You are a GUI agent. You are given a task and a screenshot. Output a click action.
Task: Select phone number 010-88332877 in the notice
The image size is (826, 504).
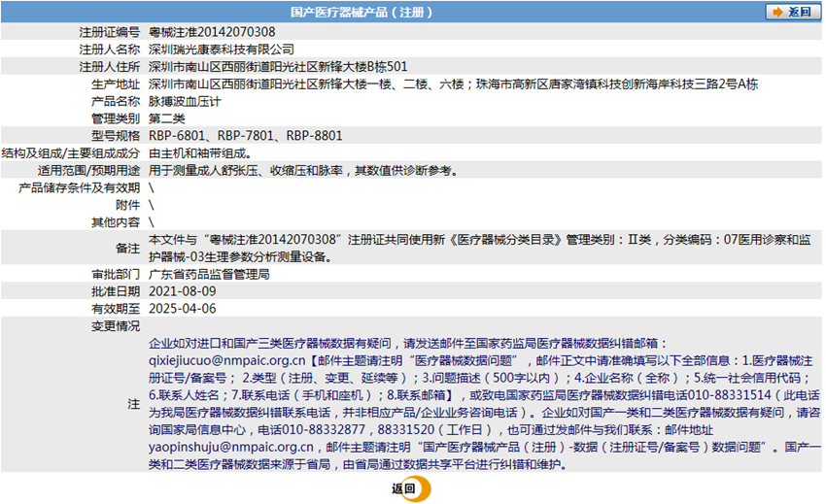[x=324, y=430]
